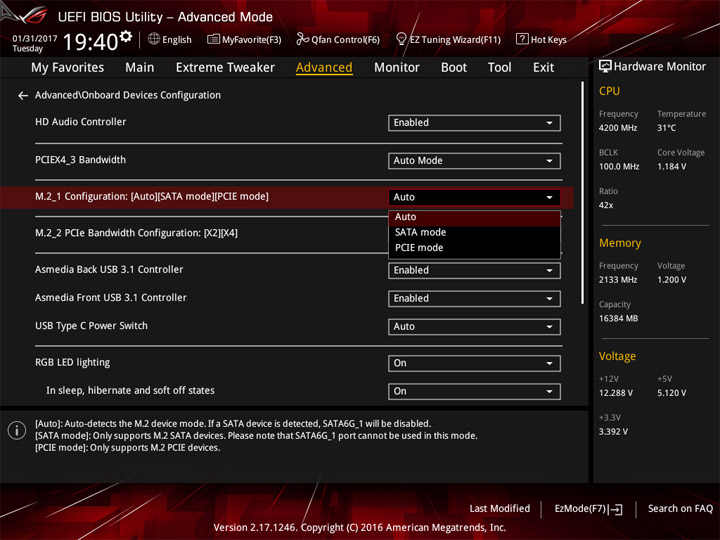The height and width of the screenshot is (540, 720).
Task: Click +12V reading 12.288 V
Action: coord(616,393)
